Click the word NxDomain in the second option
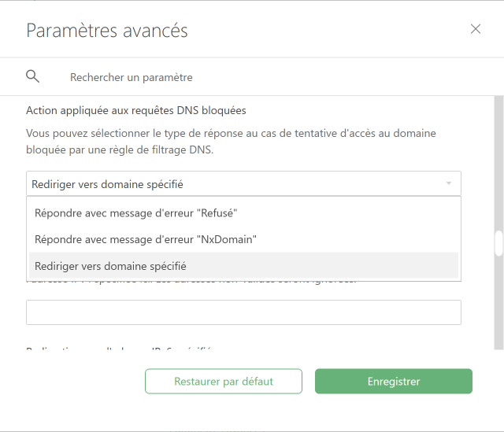This screenshot has height=432, width=504. [x=227, y=239]
